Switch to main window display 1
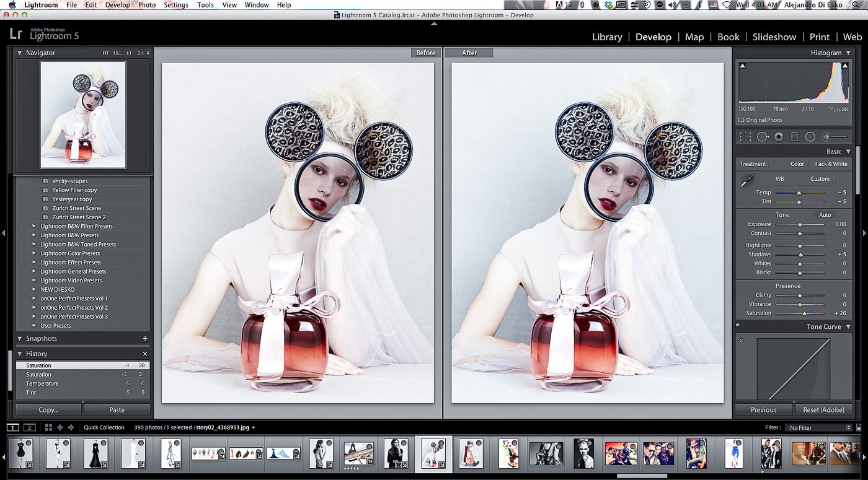The image size is (868, 480). 13,427
